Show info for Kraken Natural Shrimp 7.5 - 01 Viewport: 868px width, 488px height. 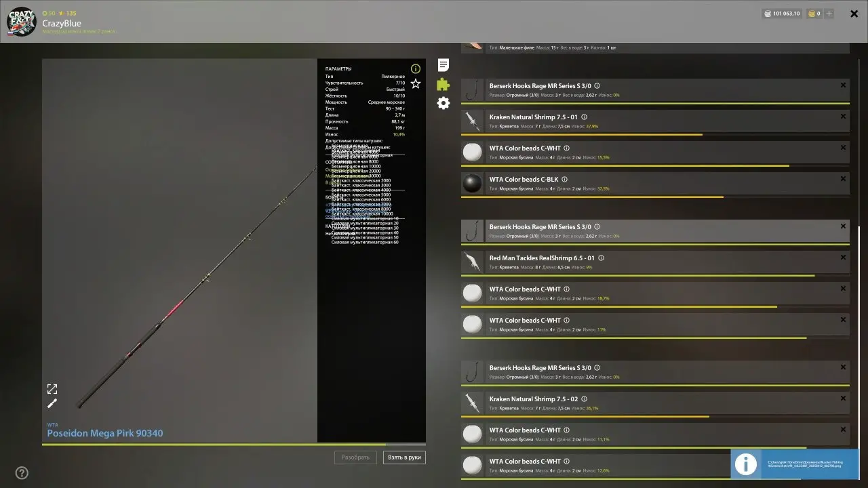pos(584,117)
